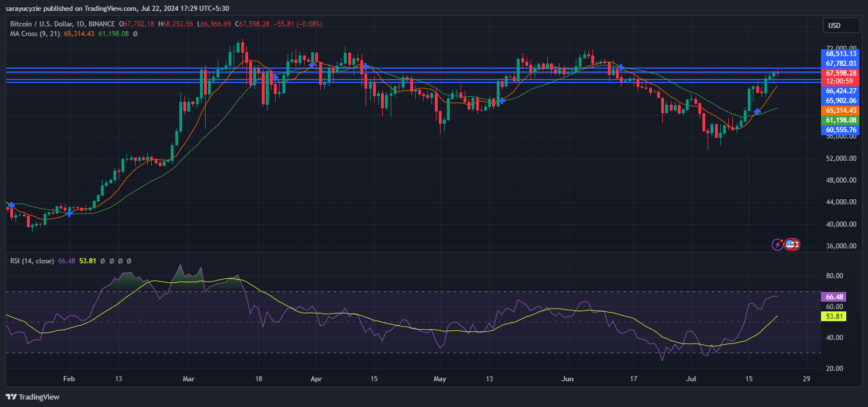Click the May date on the time axis

click(439, 379)
